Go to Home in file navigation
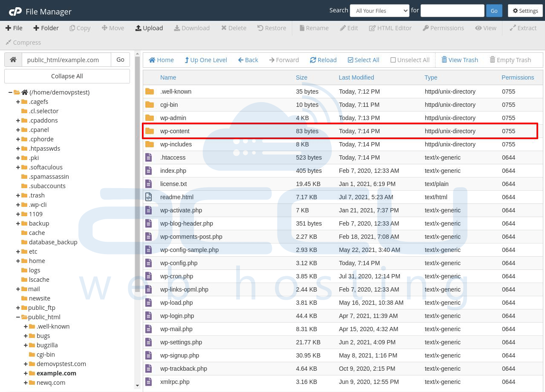The width and height of the screenshot is (545, 392). click(x=161, y=60)
